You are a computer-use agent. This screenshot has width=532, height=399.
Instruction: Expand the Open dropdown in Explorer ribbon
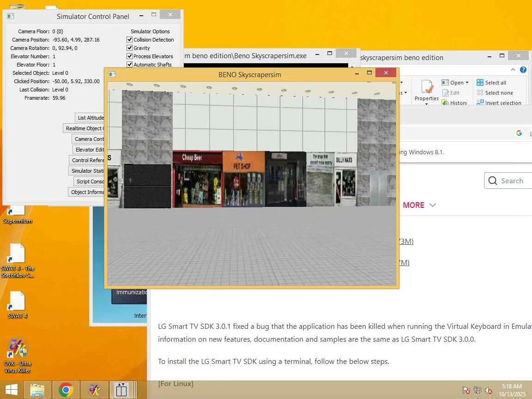pos(467,83)
